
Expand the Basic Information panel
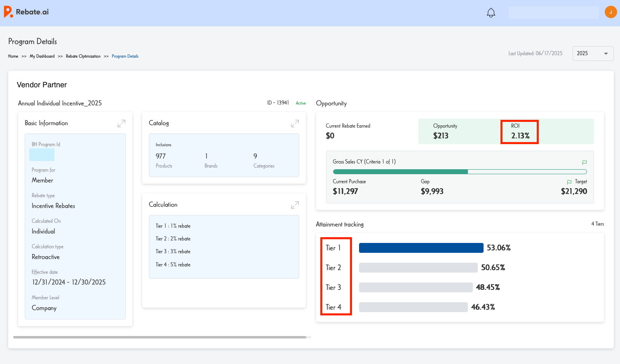click(x=121, y=124)
